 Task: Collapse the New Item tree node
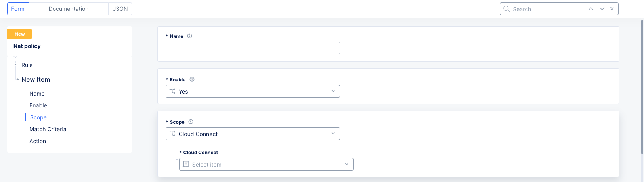click(x=18, y=79)
